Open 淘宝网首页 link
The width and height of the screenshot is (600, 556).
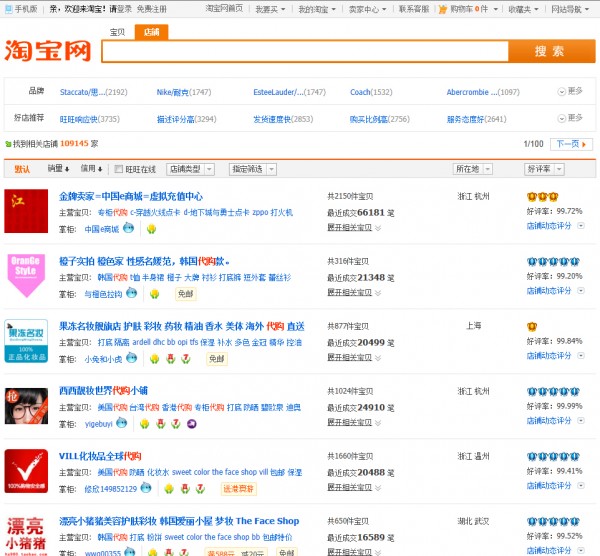tap(224, 9)
